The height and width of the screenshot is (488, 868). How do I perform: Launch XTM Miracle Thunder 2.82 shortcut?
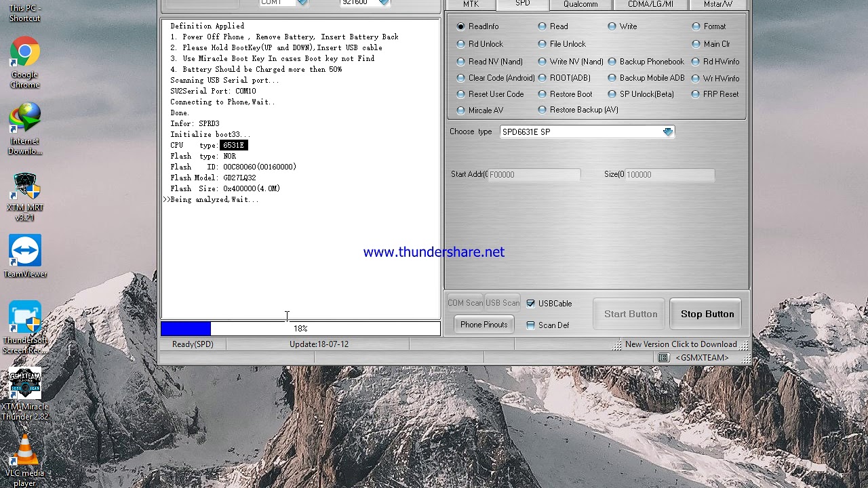point(25,394)
